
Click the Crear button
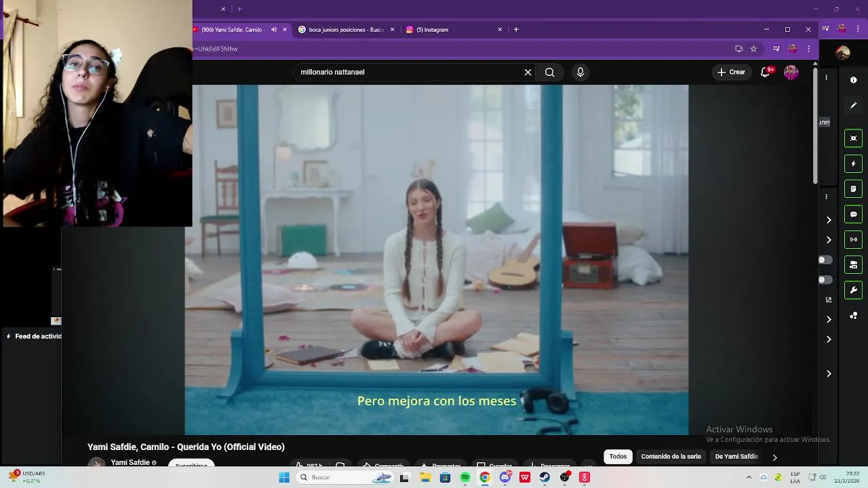pyautogui.click(x=731, y=72)
